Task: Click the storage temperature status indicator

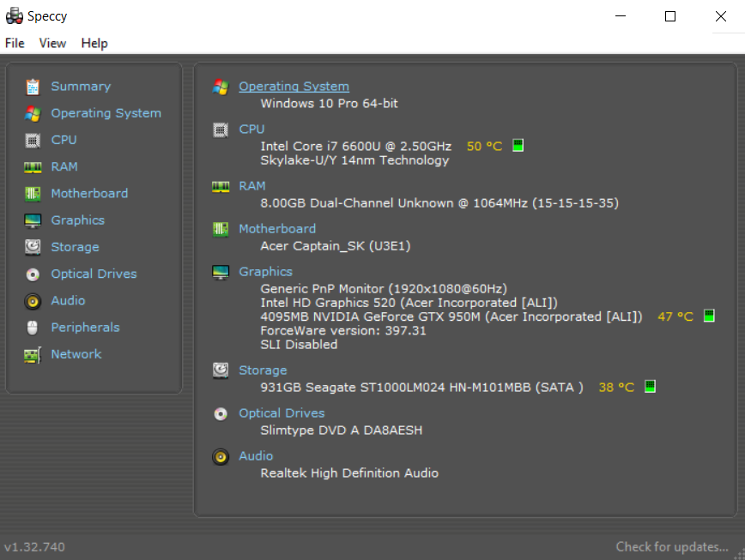Action: pos(650,387)
